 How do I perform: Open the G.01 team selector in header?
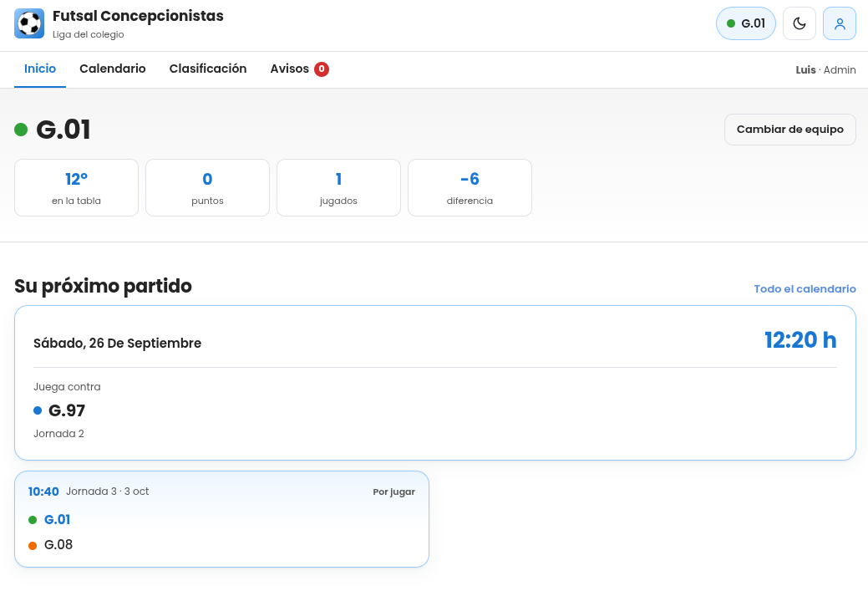click(746, 23)
